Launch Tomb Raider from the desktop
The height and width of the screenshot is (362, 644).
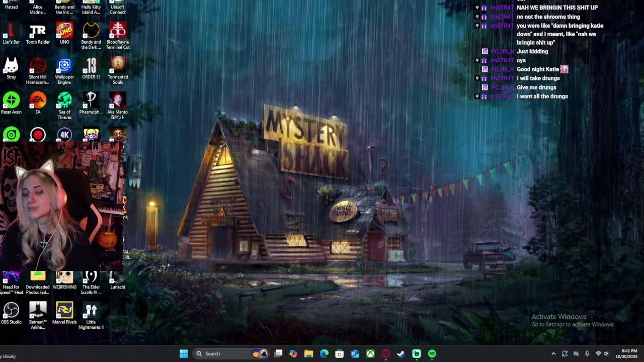[x=38, y=34]
